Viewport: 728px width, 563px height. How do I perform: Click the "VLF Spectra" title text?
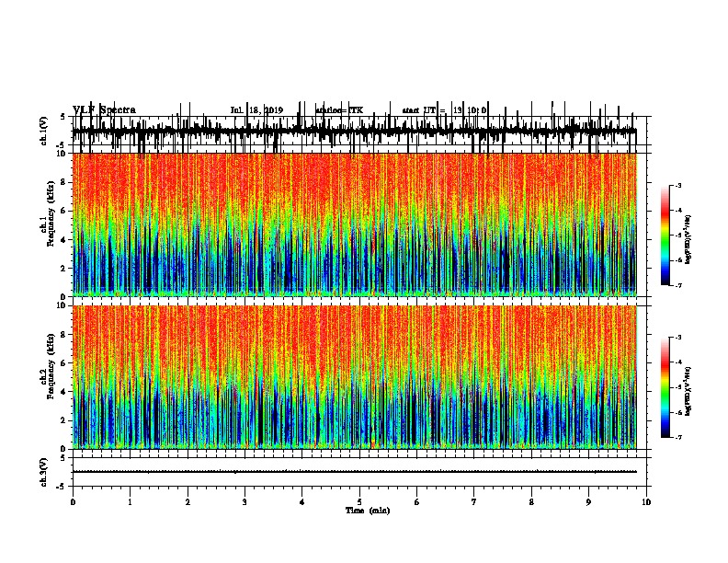point(104,110)
